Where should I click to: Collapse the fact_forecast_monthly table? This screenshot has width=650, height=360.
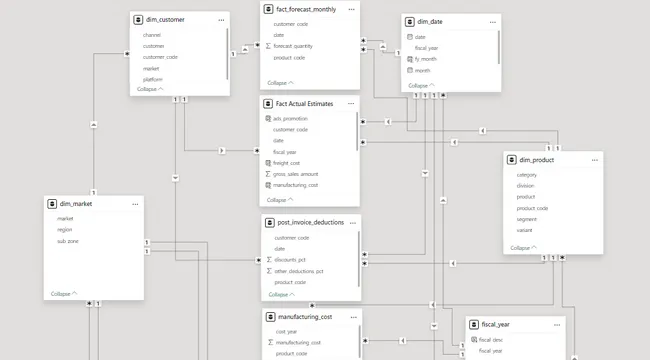point(280,83)
